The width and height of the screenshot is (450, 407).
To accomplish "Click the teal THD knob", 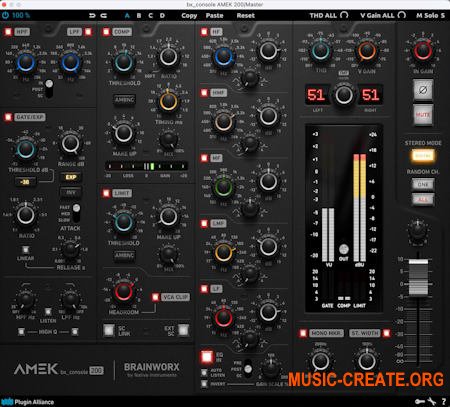I will (x=321, y=51).
